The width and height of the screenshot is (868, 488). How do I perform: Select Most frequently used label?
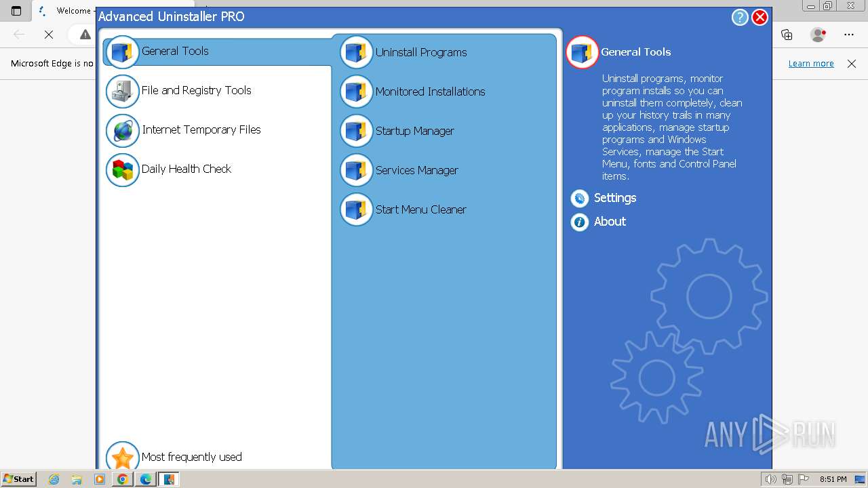coord(191,457)
